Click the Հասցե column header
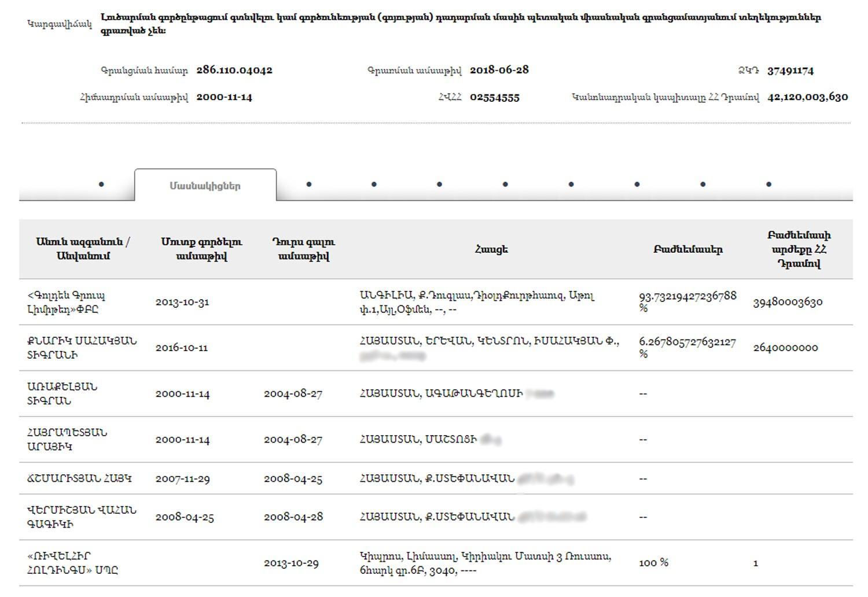This screenshot has width=868, height=597. pos(491,249)
